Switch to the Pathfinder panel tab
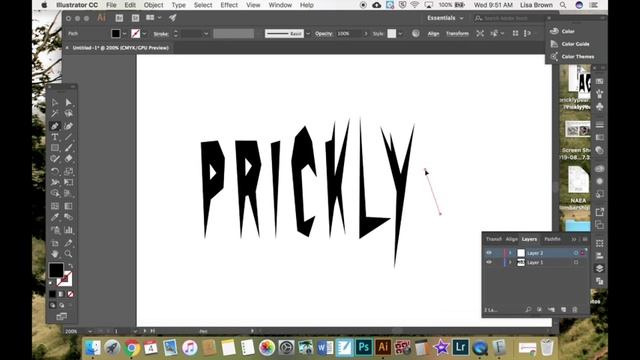This screenshot has height=360, width=640. point(552,239)
